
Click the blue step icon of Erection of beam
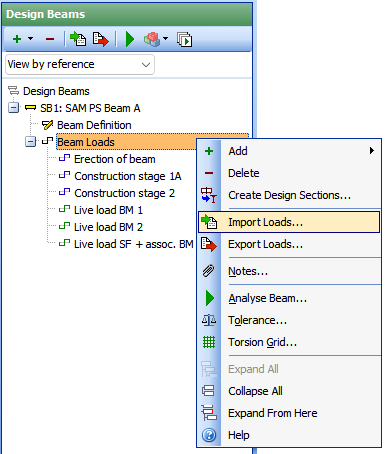coord(64,158)
